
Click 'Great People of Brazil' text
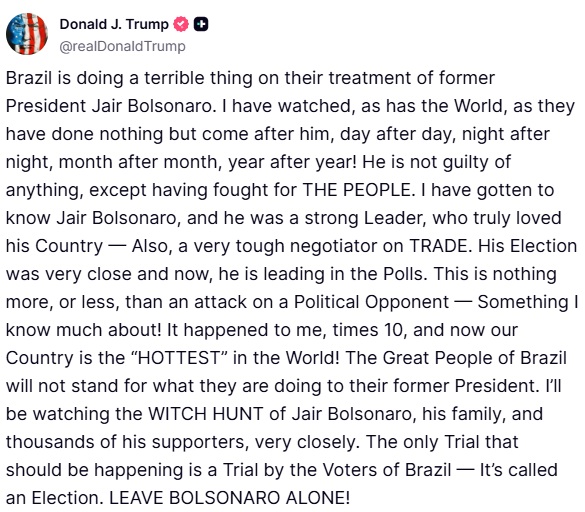pos(475,358)
